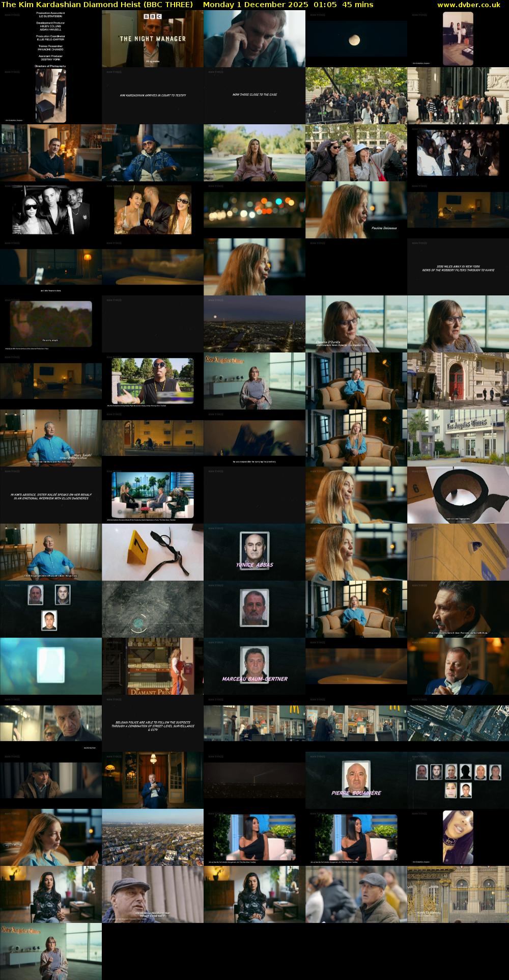509x980 pixels.
Task: Open The Night Manager promo thumbnail
Action: [x=153, y=39]
